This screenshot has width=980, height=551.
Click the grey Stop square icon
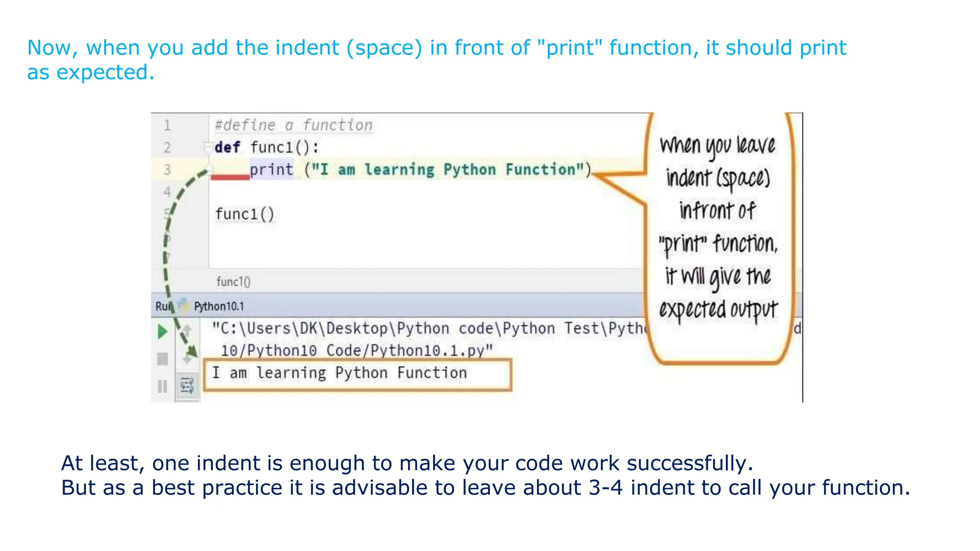[163, 359]
